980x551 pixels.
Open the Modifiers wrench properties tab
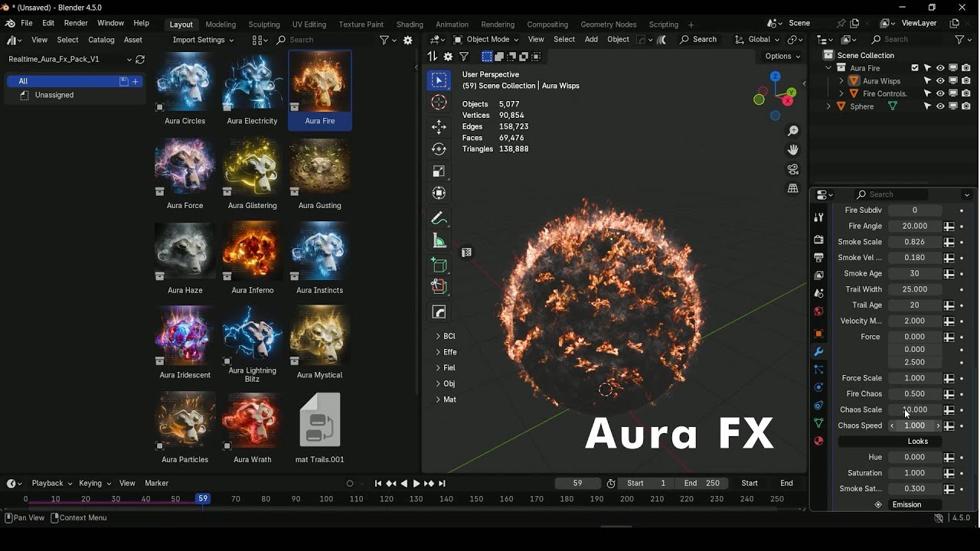818,351
